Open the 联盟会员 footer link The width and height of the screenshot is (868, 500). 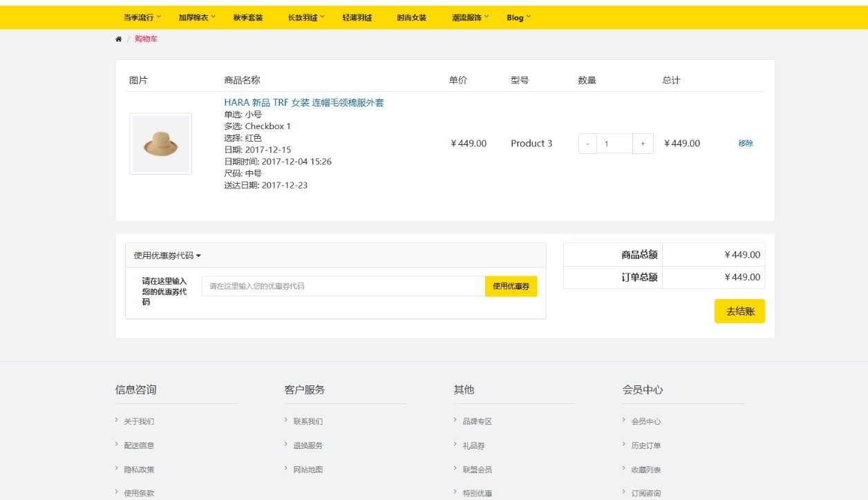[477, 470]
